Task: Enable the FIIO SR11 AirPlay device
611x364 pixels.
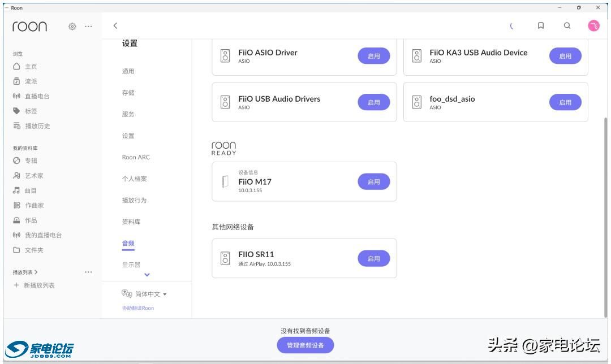Action: coord(374,258)
